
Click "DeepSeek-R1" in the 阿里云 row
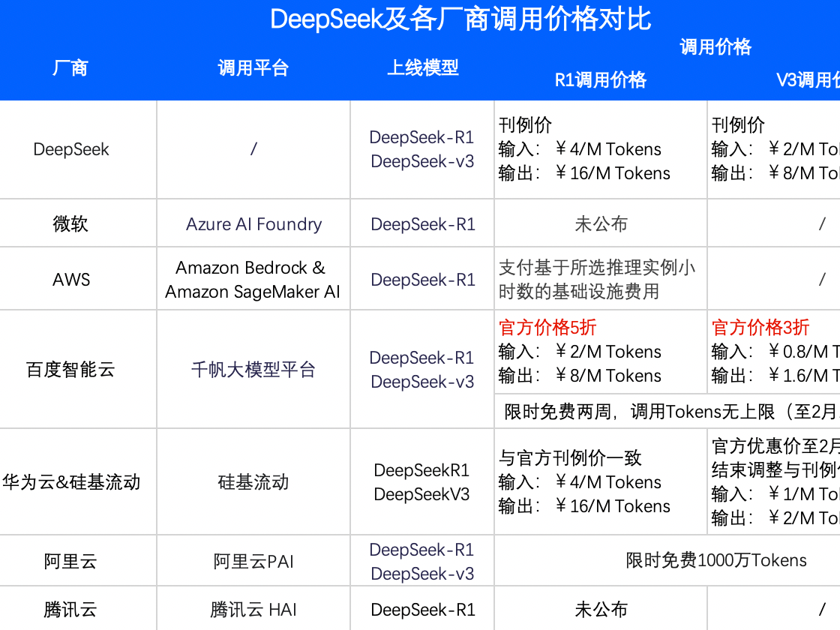click(x=422, y=550)
